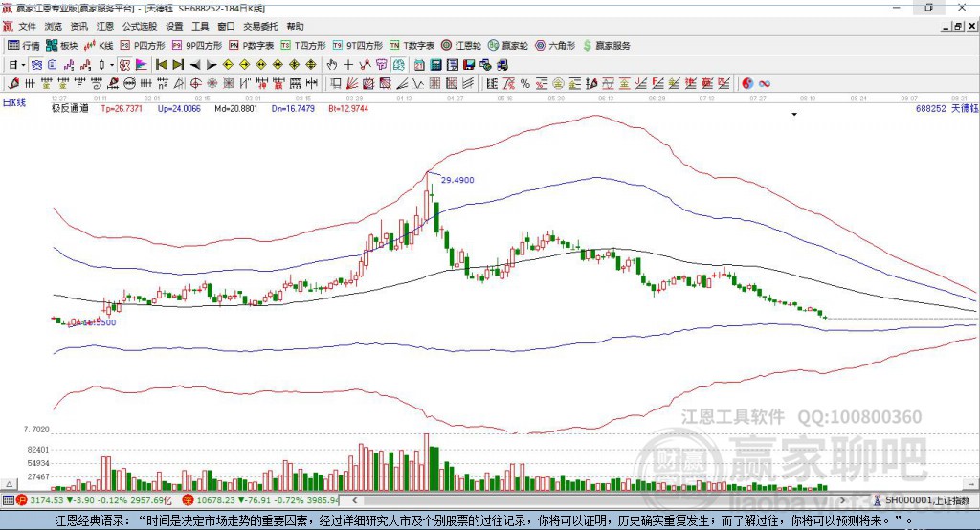Click the black left arrow icon

click(x=195, y=65)
